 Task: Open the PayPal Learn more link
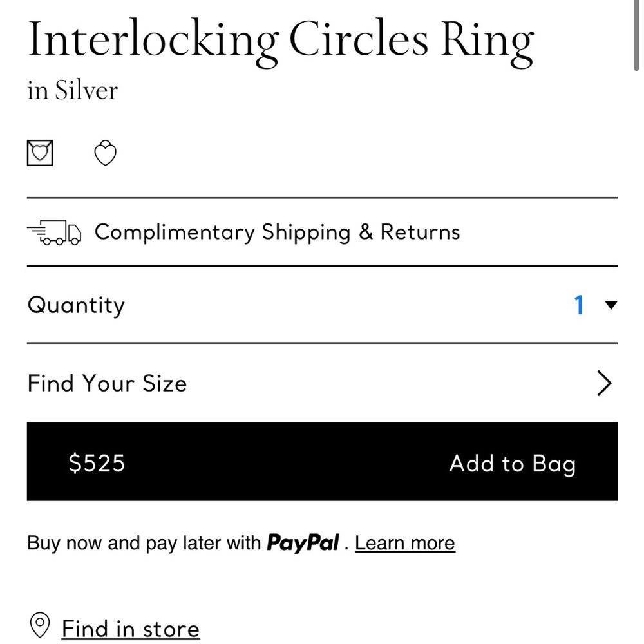point(405,543)
